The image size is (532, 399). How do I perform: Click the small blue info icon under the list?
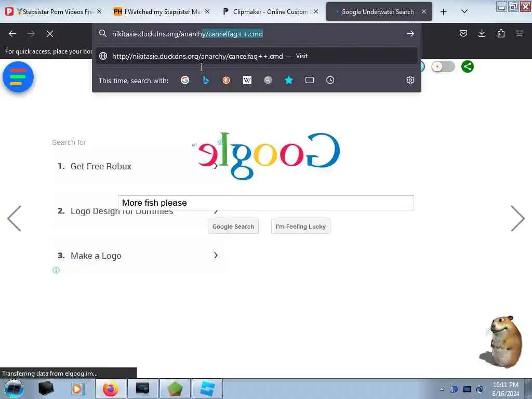[x=56, y=270]
